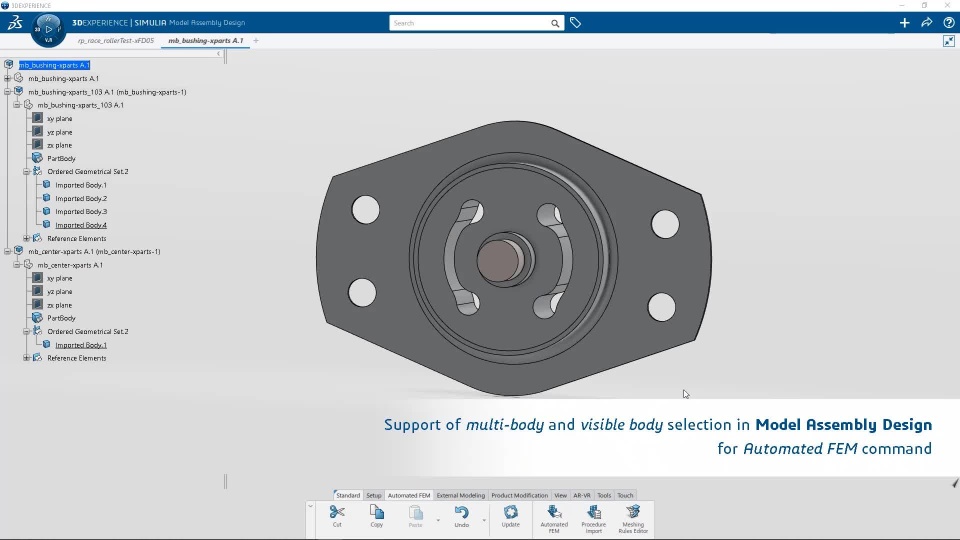Viewport: 960px width, 540px height.
Task: Open the Touch tab
Action: pos(625,495)
